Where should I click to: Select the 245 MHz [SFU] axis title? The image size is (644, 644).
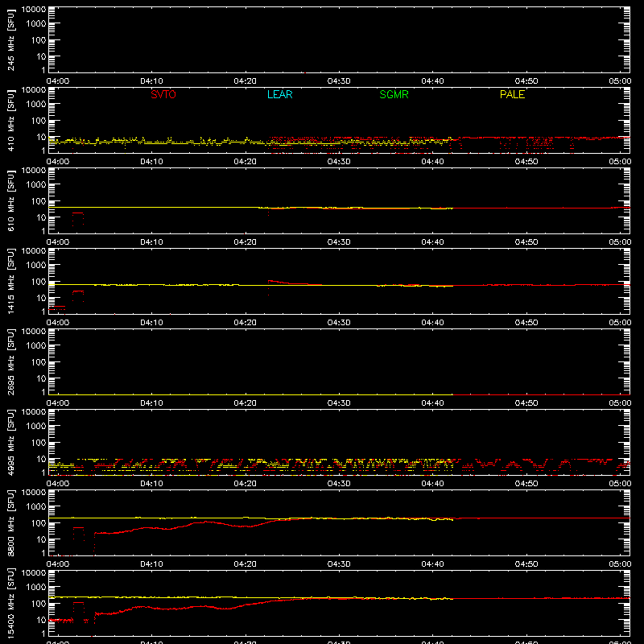(x=10, y=39)
